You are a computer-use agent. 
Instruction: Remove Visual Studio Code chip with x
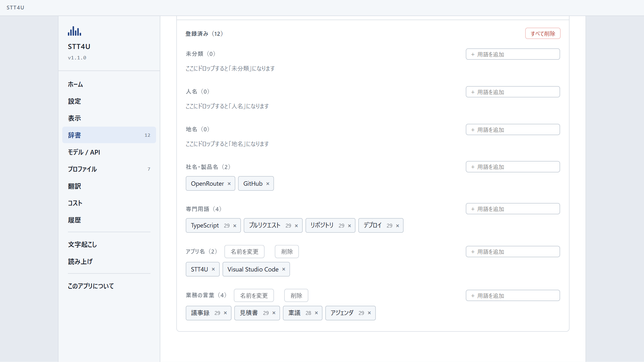pyautogui.click(x=284, y=269)
